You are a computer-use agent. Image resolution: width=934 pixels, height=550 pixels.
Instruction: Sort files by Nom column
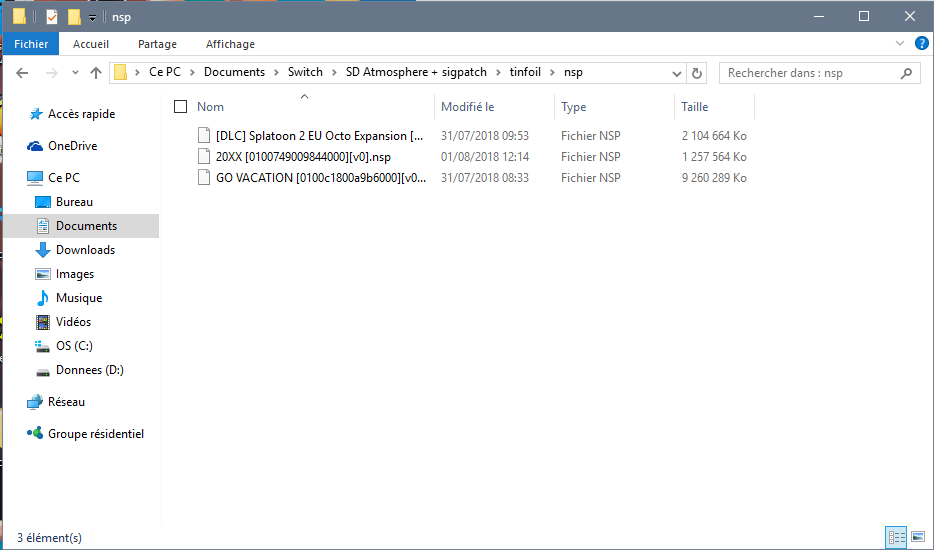point(210,107)
